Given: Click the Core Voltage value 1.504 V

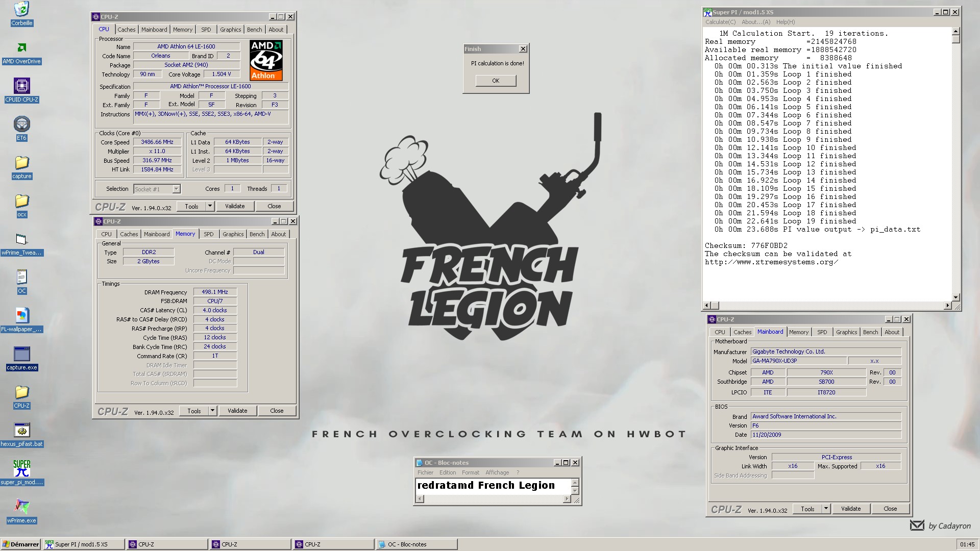Looking at the screenshot, I should tap(222, 74).
